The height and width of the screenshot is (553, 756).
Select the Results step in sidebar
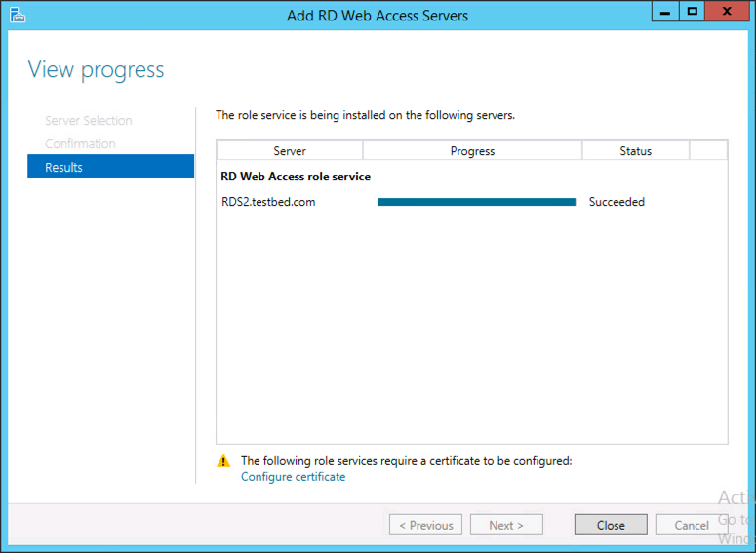pos(111,167)
